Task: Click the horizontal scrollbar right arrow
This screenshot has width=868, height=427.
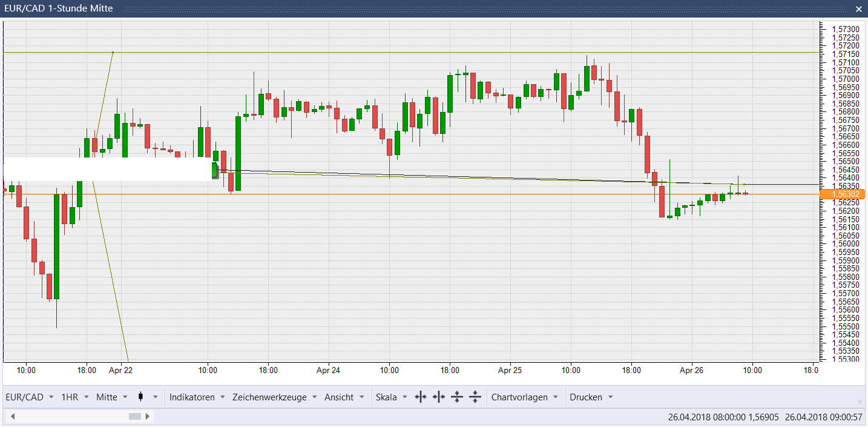Action: pos(149,417)
